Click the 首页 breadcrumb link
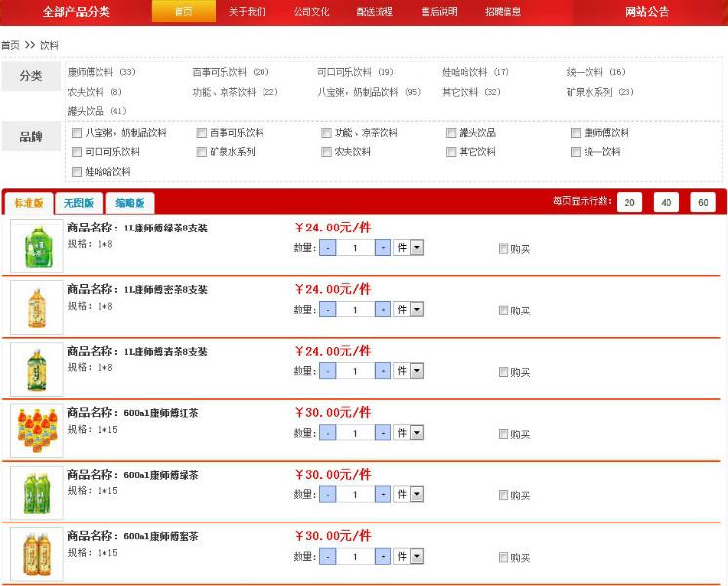 [x=10, y=46]
